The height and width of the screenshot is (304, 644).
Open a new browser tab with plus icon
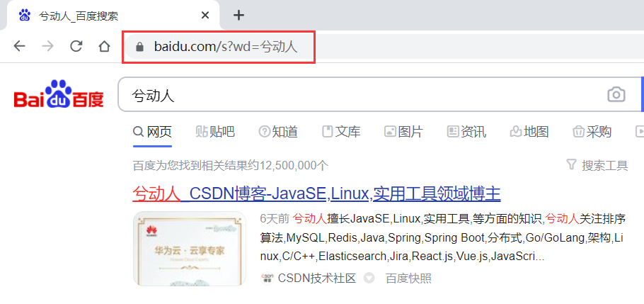point(238,16)
